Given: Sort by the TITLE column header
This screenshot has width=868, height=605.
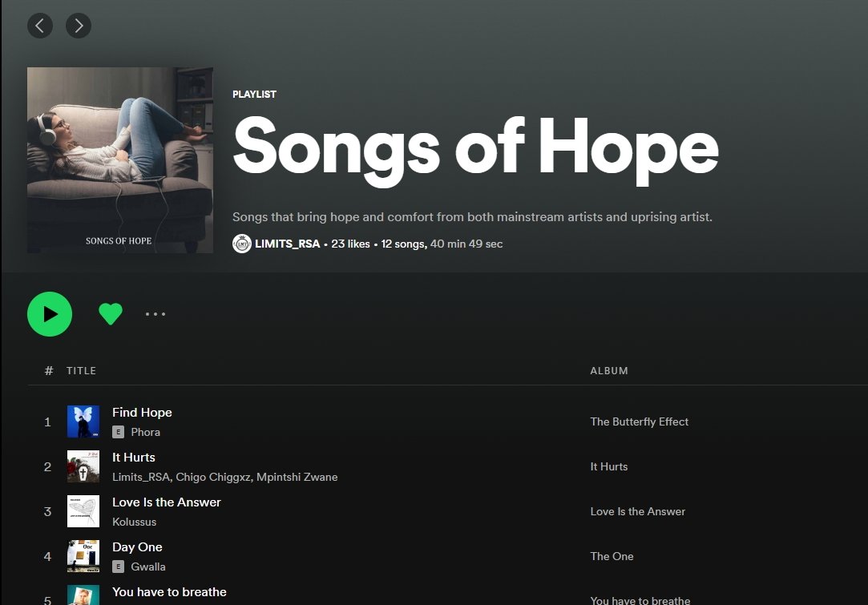Looking at the screenshot, I should 82,371.
